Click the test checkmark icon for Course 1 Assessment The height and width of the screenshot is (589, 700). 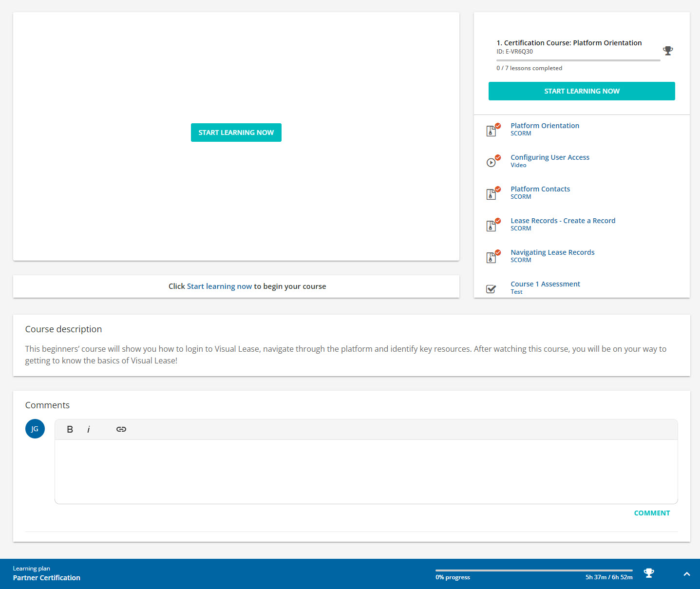click(491, 289)
